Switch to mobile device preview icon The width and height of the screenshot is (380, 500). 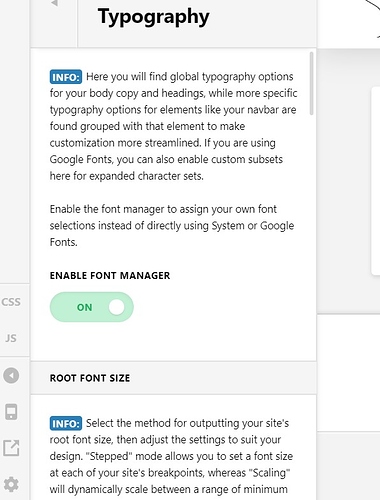11,412
